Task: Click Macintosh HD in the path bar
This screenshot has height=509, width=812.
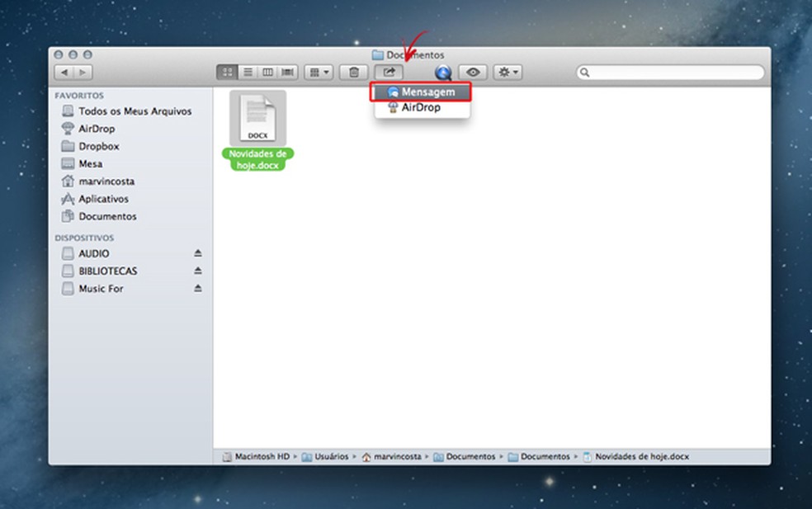Action: pos(257,457)
